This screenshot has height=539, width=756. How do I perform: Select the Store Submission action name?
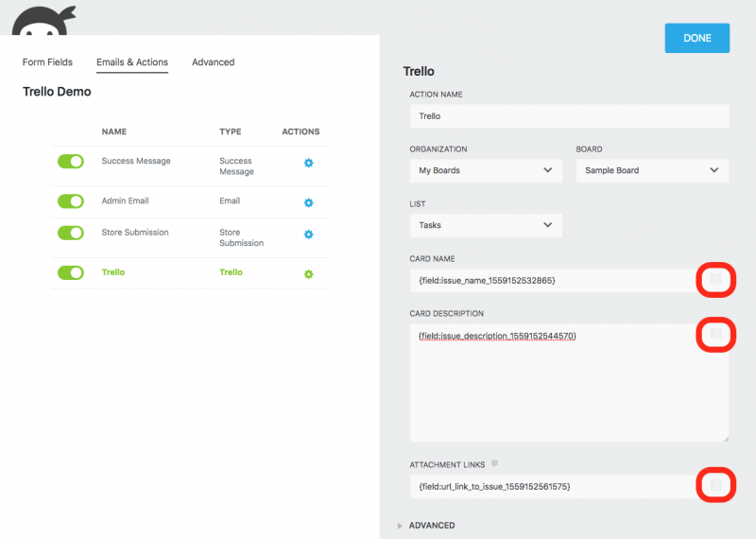(135, 232)
